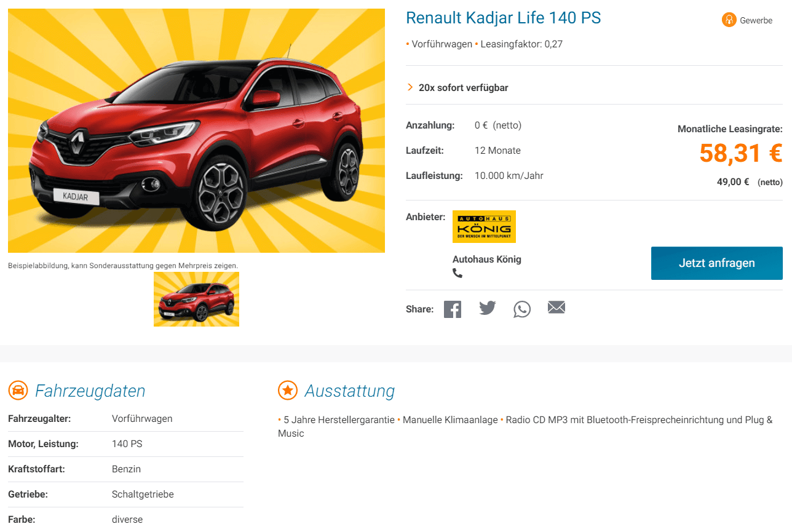Share the offer on Facebook

coord(453,309)
